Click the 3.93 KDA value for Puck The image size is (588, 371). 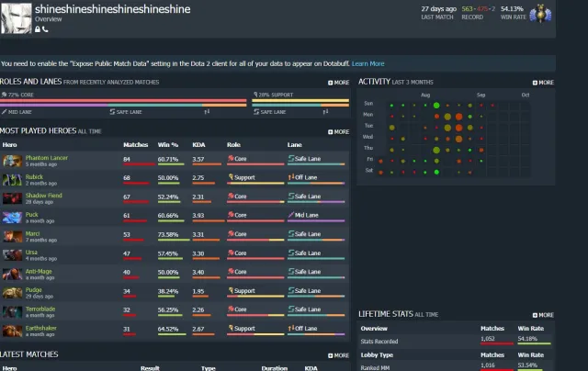[x=198, y=216]
